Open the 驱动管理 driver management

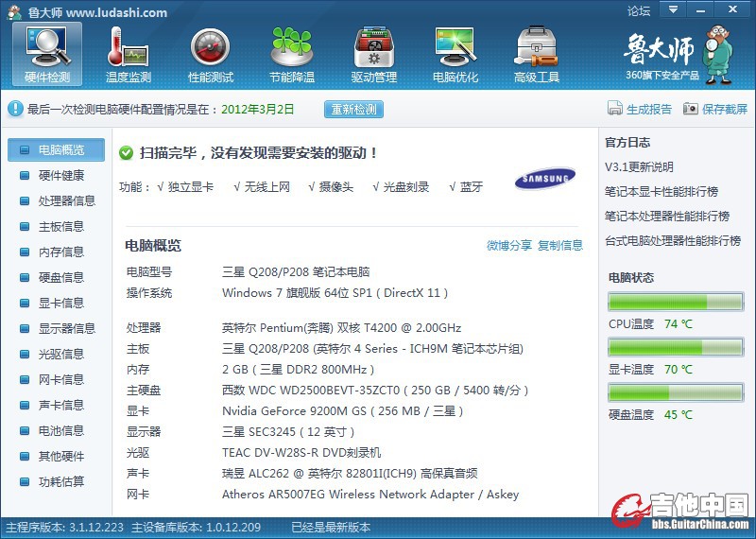(x=373, y=55)
